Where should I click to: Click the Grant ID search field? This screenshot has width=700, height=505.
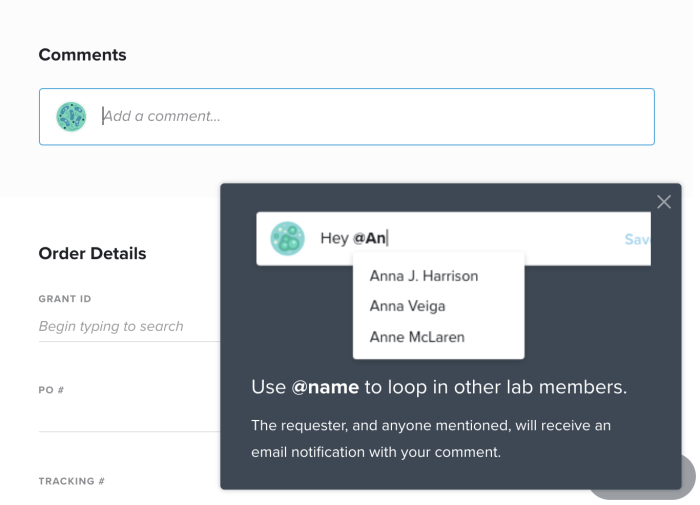click(x=129, y=326)
